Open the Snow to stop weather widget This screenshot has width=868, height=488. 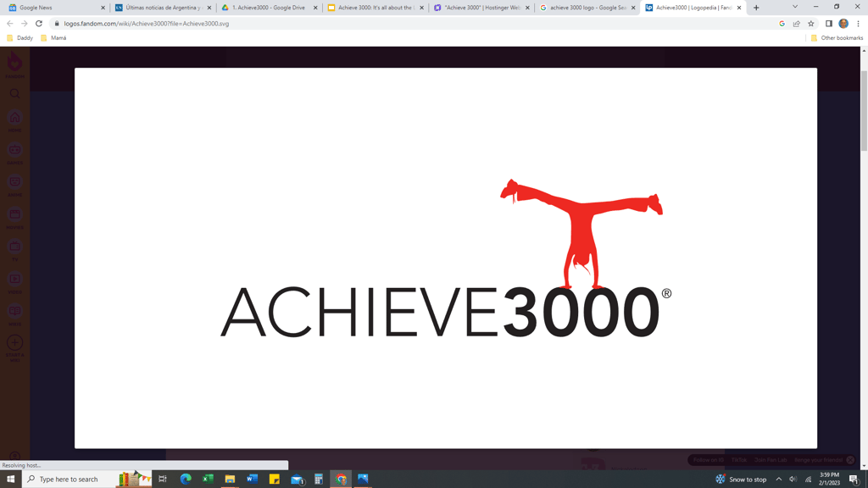point(741,480)
